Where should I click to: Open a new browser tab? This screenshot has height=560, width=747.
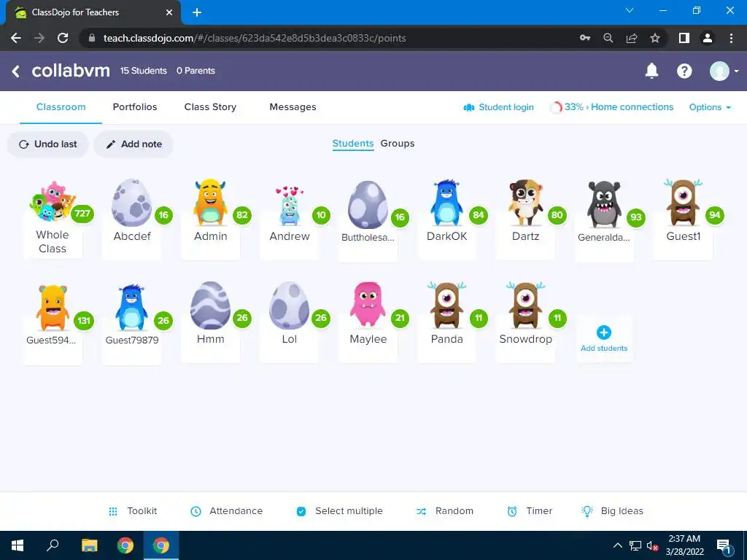pos(197,12)
